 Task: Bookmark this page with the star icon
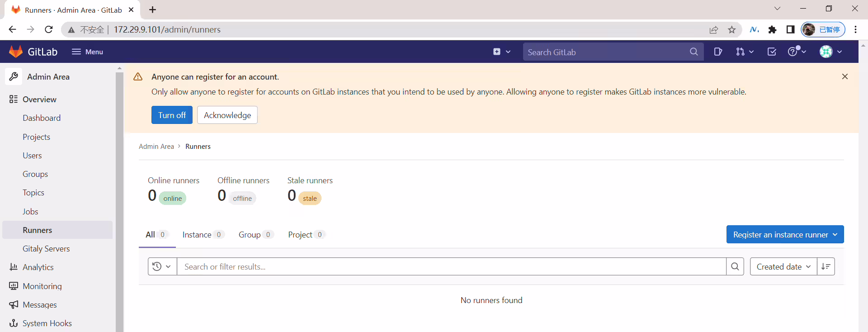pos(732,30)
